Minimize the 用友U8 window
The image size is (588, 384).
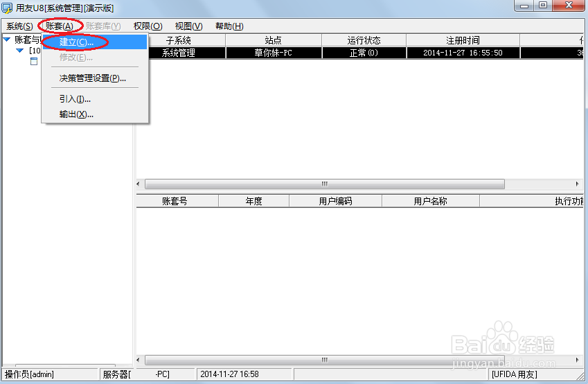[x=524, y=6]
